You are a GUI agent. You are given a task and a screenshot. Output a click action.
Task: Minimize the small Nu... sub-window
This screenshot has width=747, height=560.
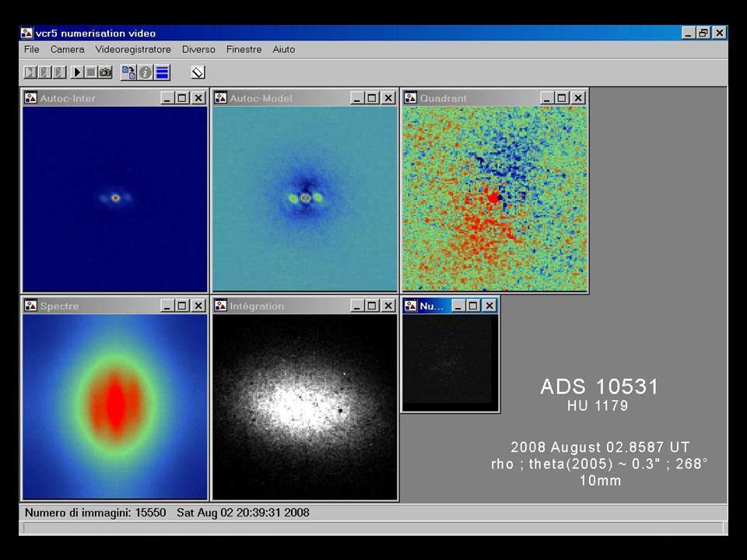pyautogui.click(x=458, y=306)
